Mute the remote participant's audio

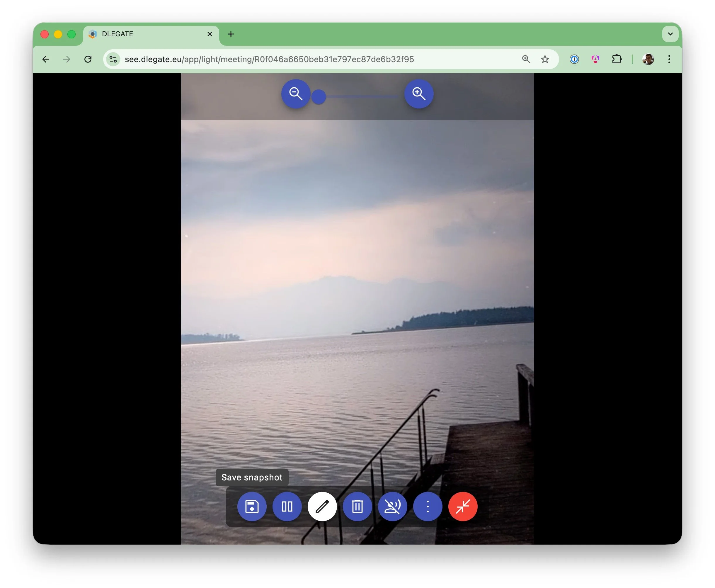click(x=393, y=507)
